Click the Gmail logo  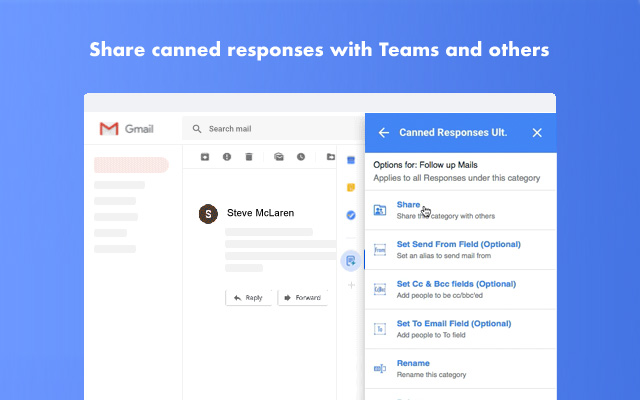127,129
